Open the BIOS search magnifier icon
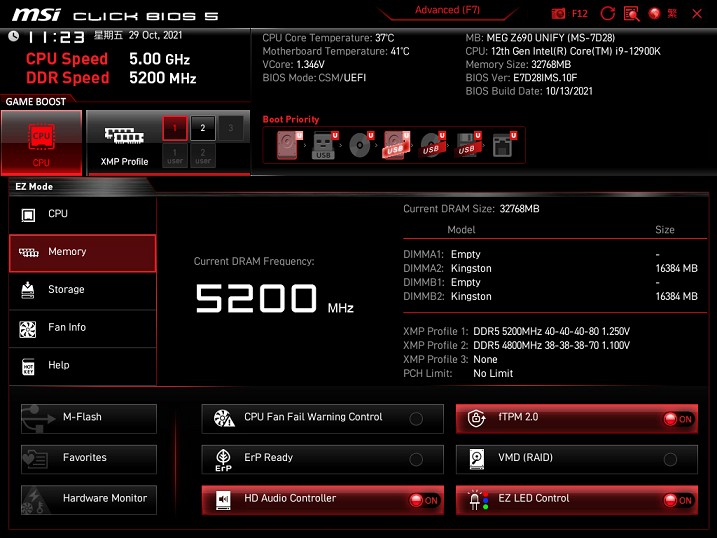This screenshot has width=717, height=538. point(631,14)
